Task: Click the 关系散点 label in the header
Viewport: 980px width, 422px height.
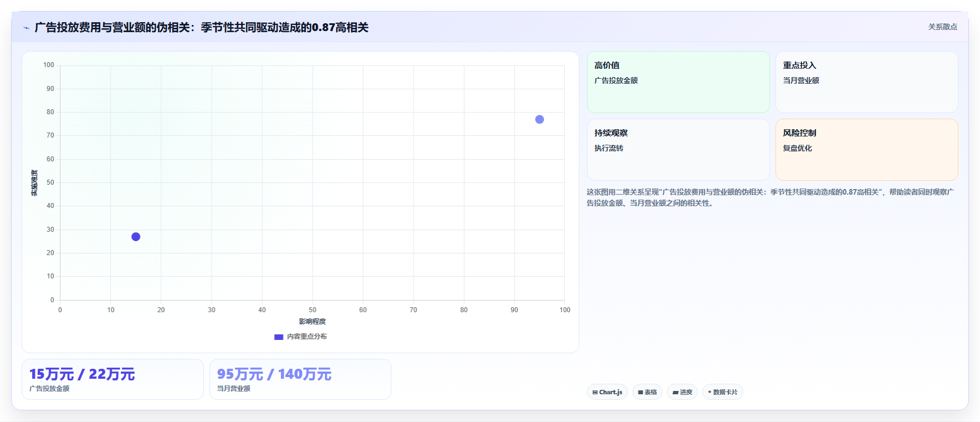Action: coord(942,27)
